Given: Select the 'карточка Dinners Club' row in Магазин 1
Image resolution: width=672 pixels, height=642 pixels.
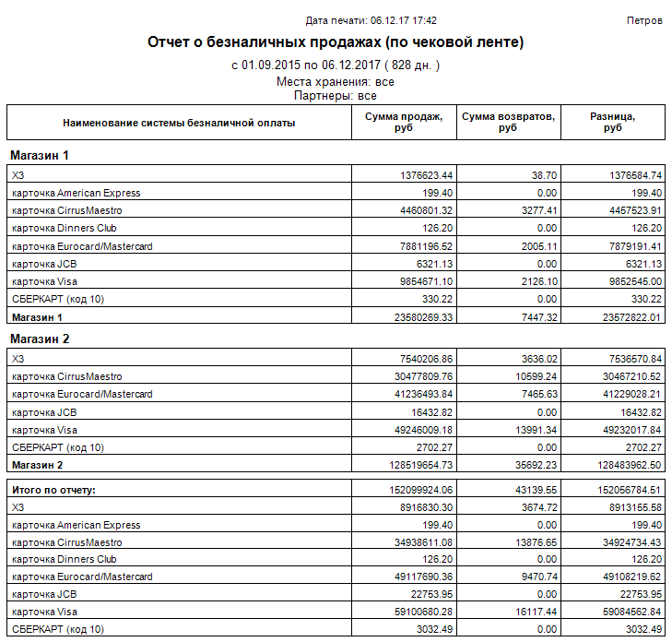Looking at the screenshot, I should 336,228.
